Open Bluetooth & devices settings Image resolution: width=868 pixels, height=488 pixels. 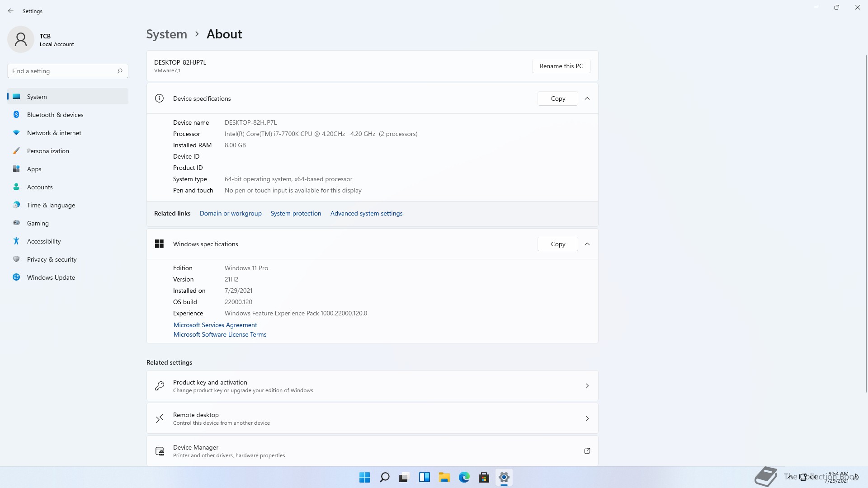(x=68, y=115)
